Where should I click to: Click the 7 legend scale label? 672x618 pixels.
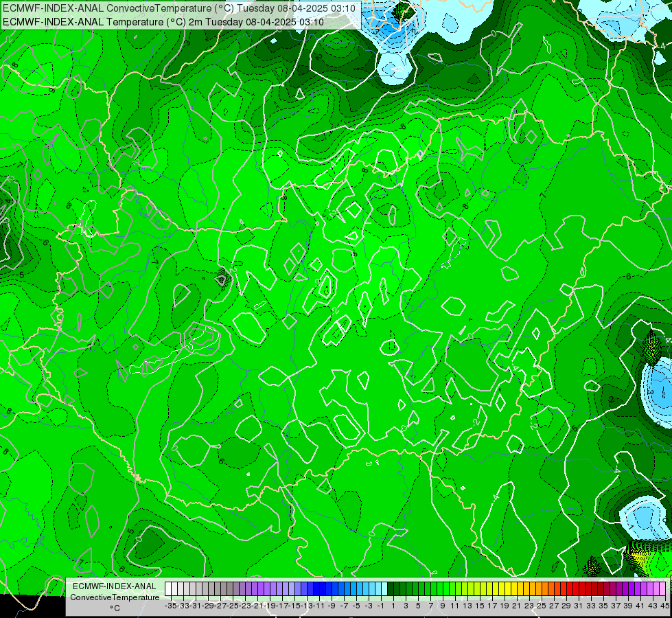(x=430, y=606)
